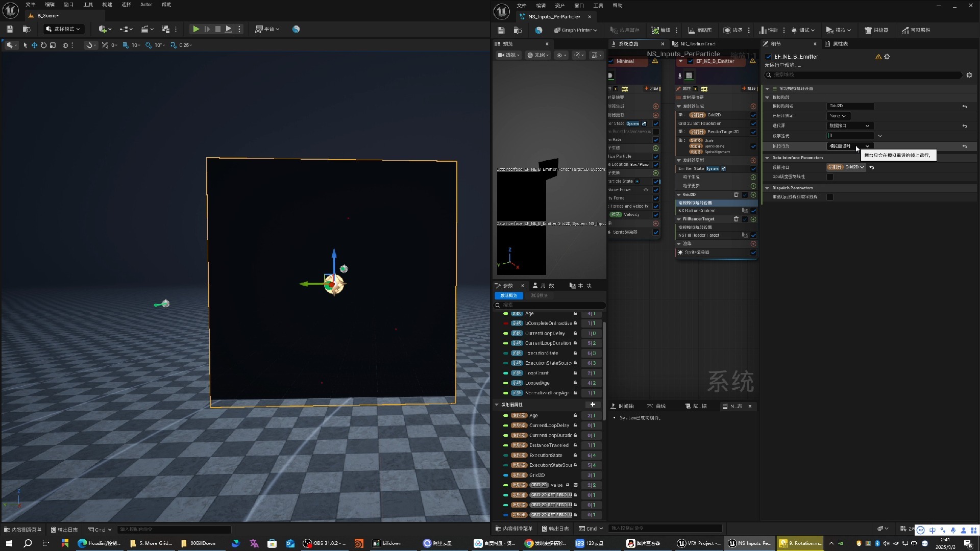Viewport: 980px width, 551px height.
Task: Click the stack search input field
Action: tap(863, 74)
